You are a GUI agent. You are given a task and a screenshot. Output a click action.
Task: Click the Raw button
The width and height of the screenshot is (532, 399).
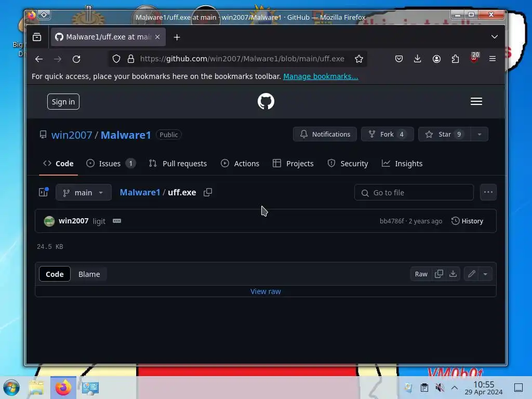421,274
